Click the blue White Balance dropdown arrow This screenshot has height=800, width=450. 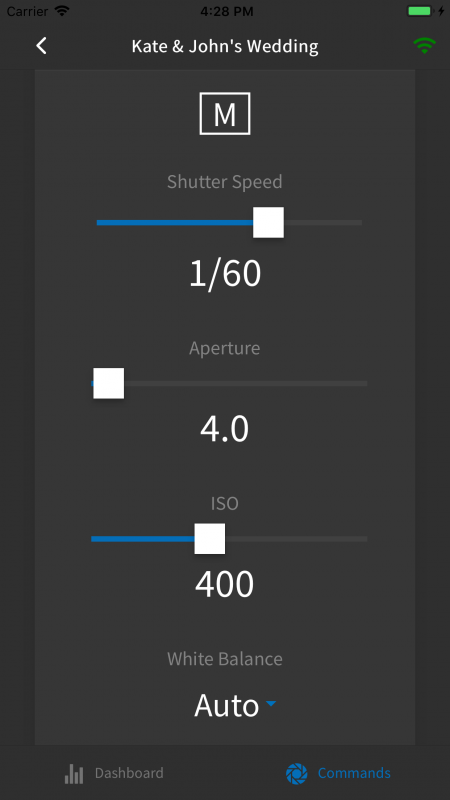(x=271, y=704)
